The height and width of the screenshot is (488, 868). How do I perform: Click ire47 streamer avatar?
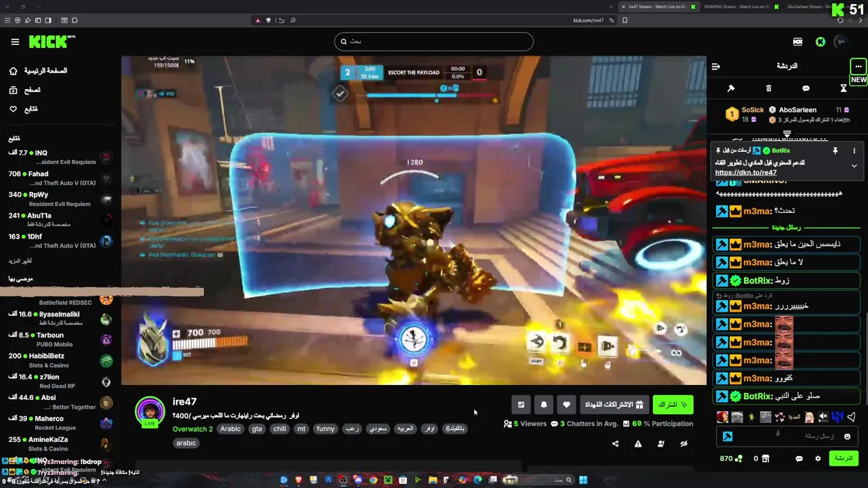coord(150,411)
